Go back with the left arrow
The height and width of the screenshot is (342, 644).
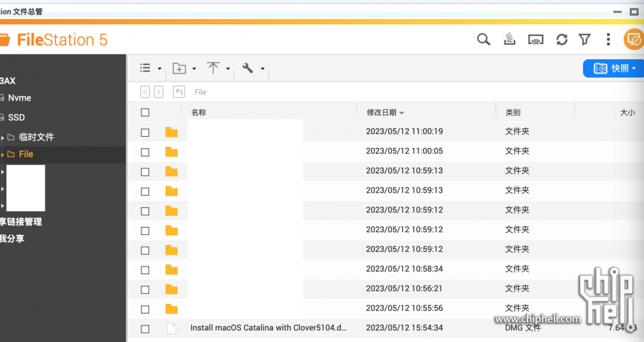pyautogui.click(x=145, y=91)
